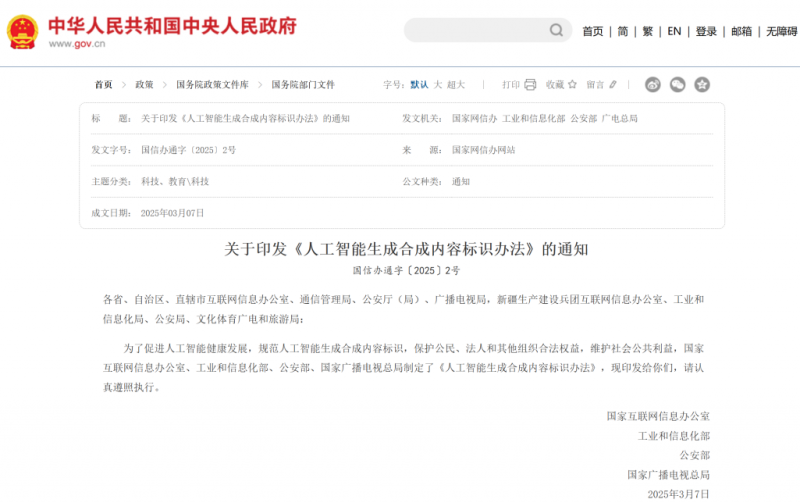Click the pencil icon next to 留言
The width and height of the screenshot is (800, 503).
613,85
